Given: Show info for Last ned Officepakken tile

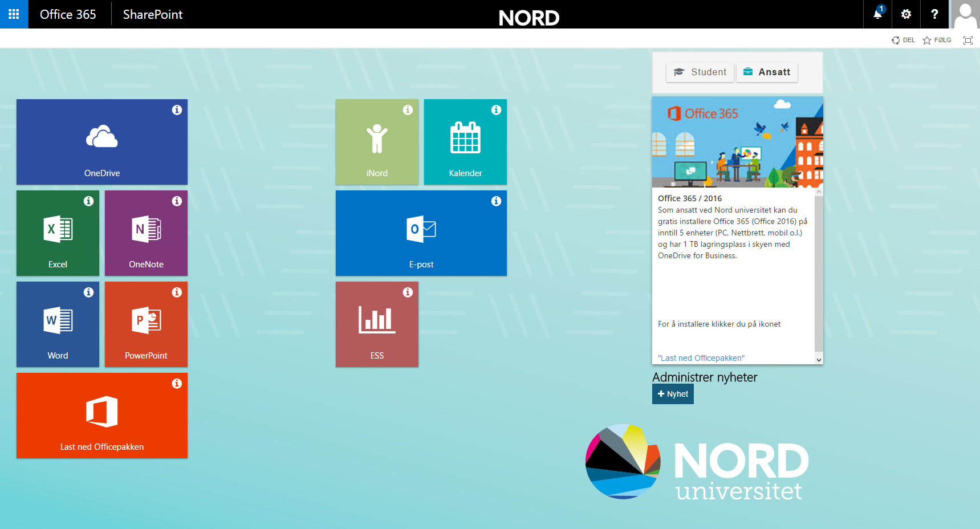Looking at the screenshot, I should [x=177, y=384].
